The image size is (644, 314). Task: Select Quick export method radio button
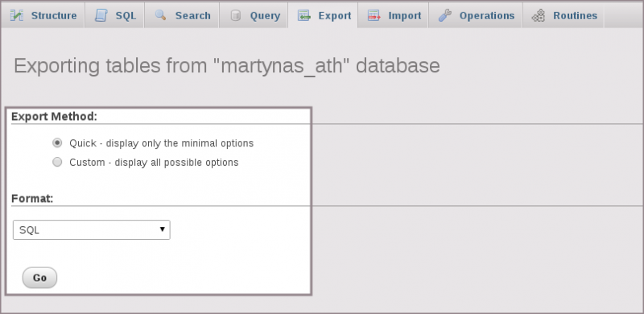(57, 143)
